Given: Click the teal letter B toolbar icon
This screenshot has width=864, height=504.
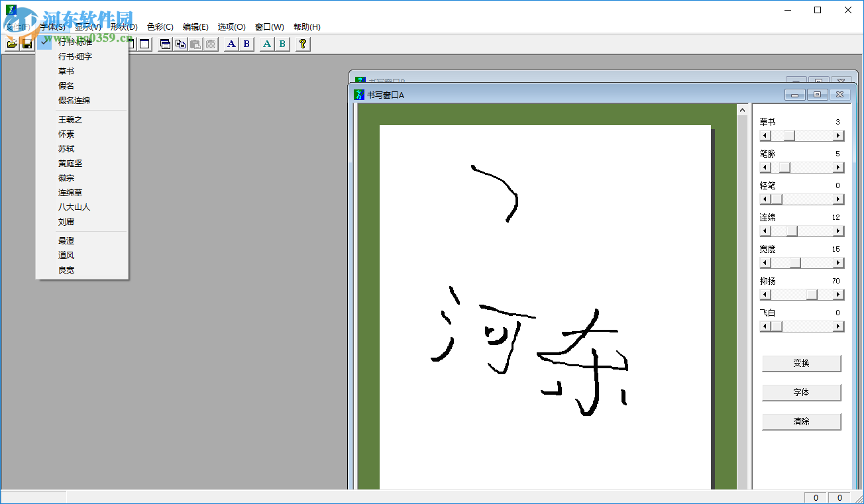Looking at the screenshot, I should (282, 44).
